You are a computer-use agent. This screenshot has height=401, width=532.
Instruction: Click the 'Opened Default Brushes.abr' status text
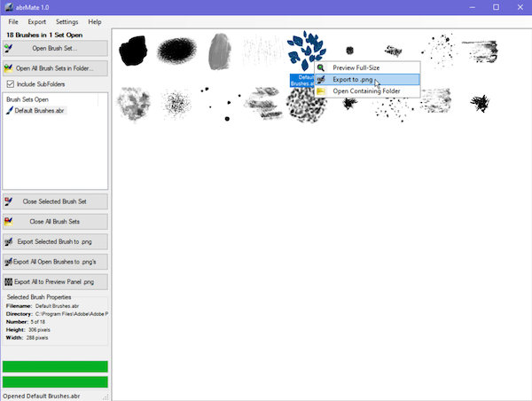coord(42,396)
